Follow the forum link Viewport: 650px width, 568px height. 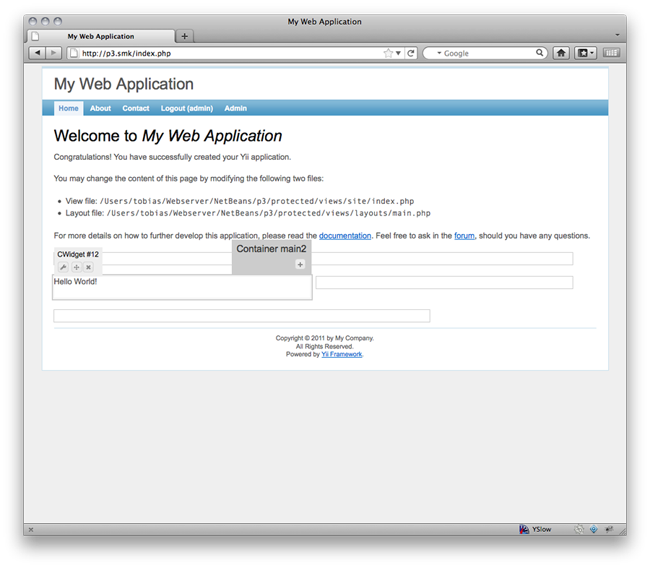coord(464,235)
